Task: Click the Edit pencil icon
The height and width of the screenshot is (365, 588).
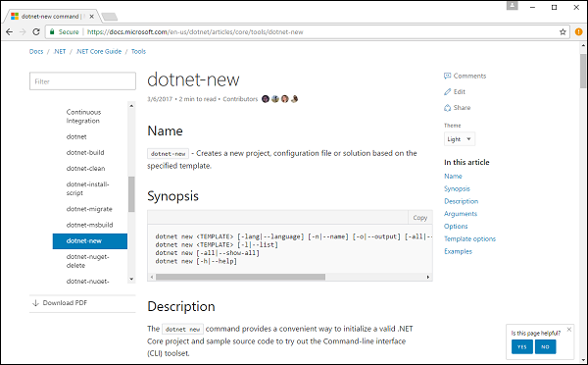Action: pos(447,91)
